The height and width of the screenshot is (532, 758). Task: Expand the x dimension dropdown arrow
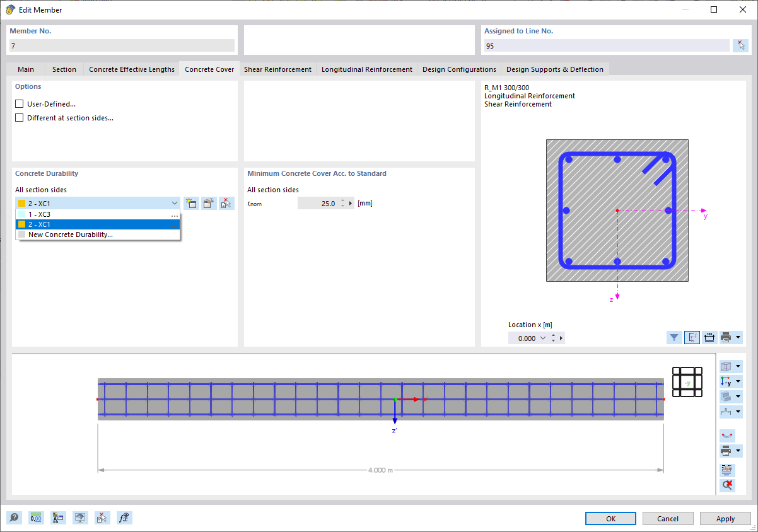[738, 412]
